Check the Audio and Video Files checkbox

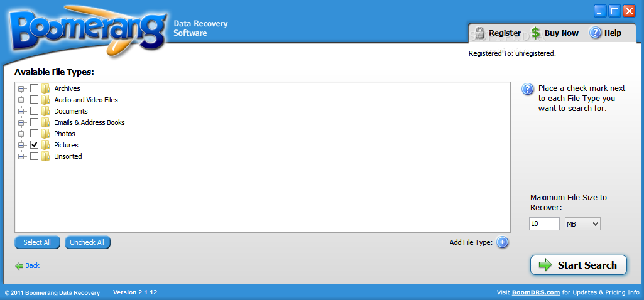(x=35, y=100)
